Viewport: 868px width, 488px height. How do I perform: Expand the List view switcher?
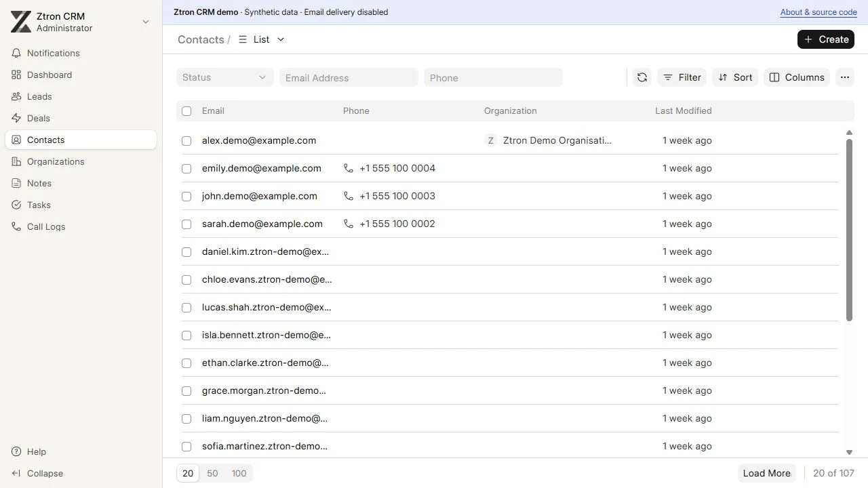point(262,39)
